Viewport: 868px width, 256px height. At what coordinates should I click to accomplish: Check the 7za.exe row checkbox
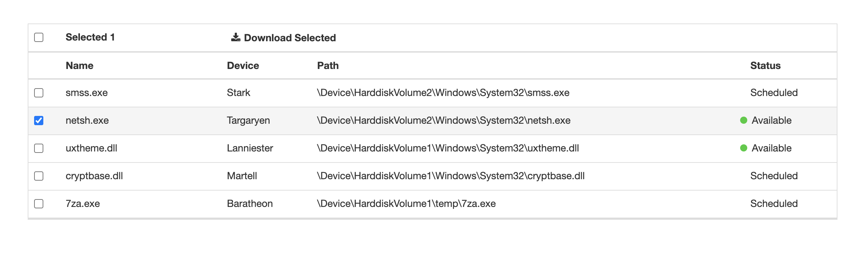pyautogui.click(x=39, y=204)
